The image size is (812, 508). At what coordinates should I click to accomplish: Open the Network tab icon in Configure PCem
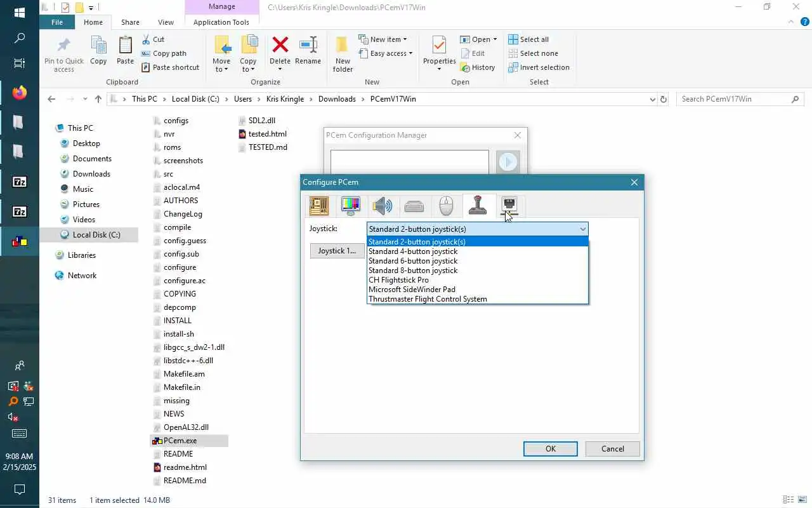click(x=509, y=206)
